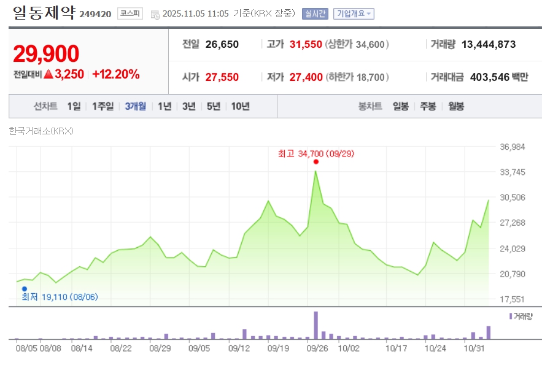
Task: Choose the 5년 chart range
Action: [x=214, y=106]
